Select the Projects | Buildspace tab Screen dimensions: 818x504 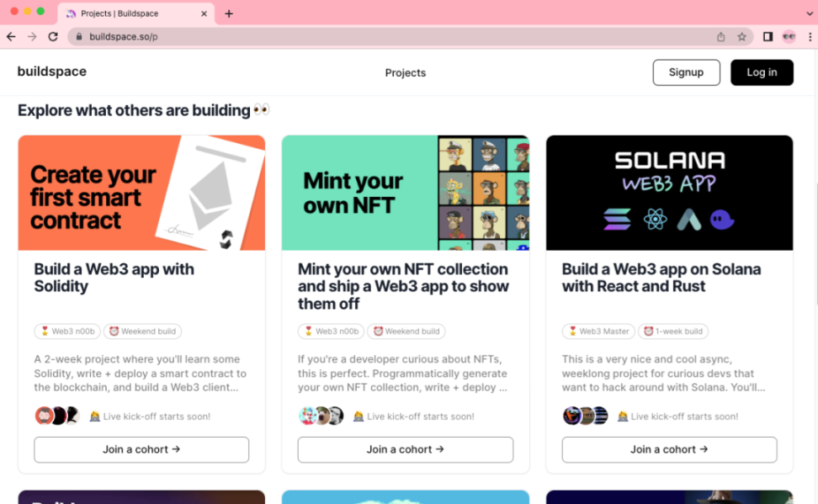click(x=135, y=13)
